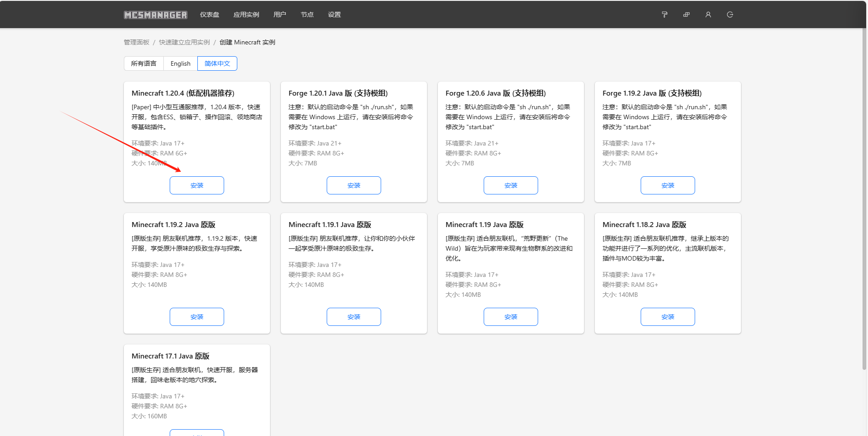Click the MCSManager logo
Viewport: 868px width, 436px height.
point(156,15)
